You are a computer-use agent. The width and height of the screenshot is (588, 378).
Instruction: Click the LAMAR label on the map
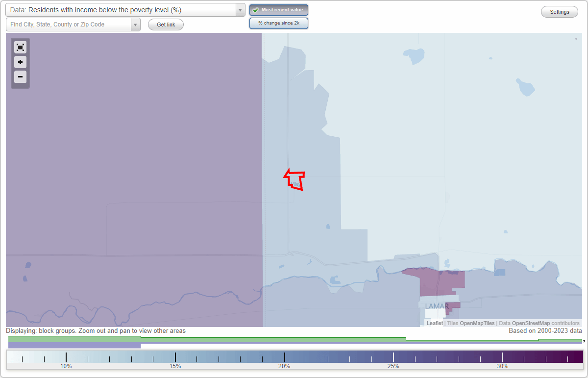click(437, 306)
